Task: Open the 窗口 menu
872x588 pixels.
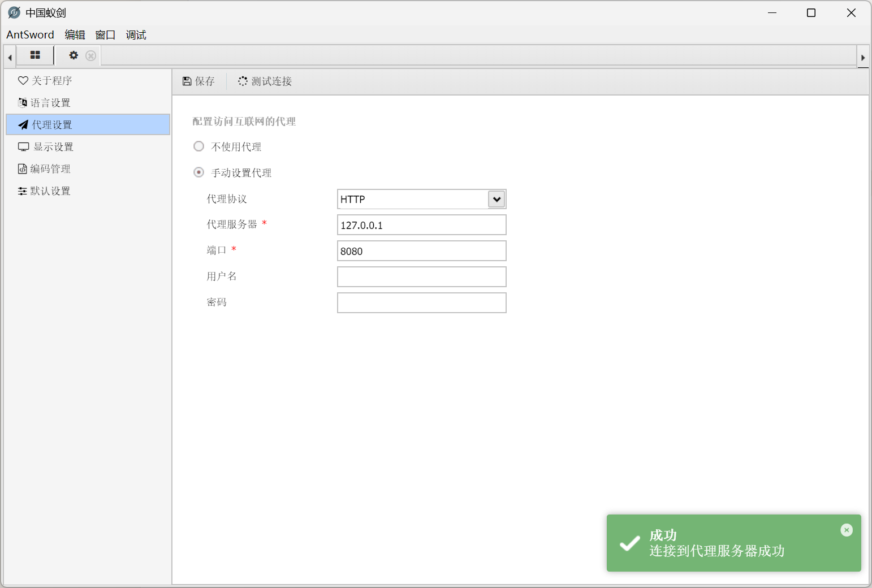Action: pyautogui.click(x=105, y=35)
